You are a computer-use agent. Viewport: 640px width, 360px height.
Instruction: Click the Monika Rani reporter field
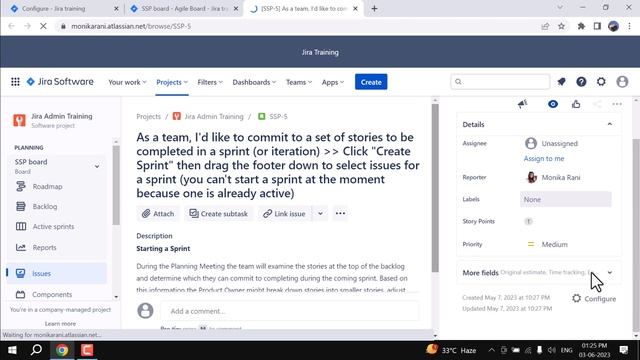553,178
